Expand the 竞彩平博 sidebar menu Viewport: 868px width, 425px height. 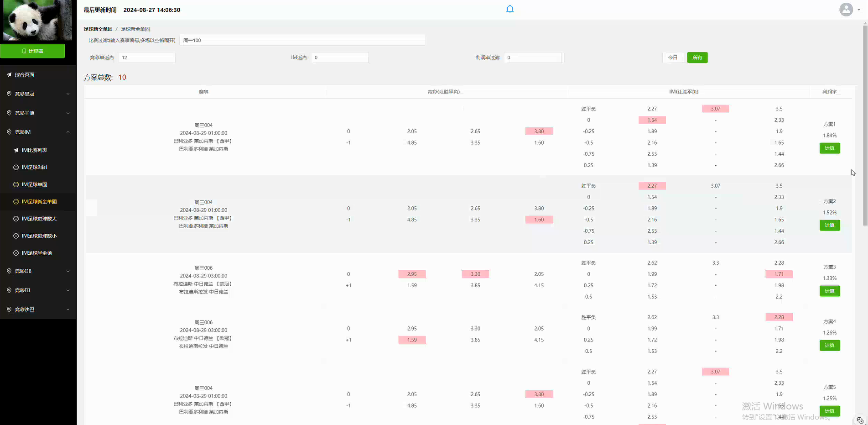(x=38, y=113)
